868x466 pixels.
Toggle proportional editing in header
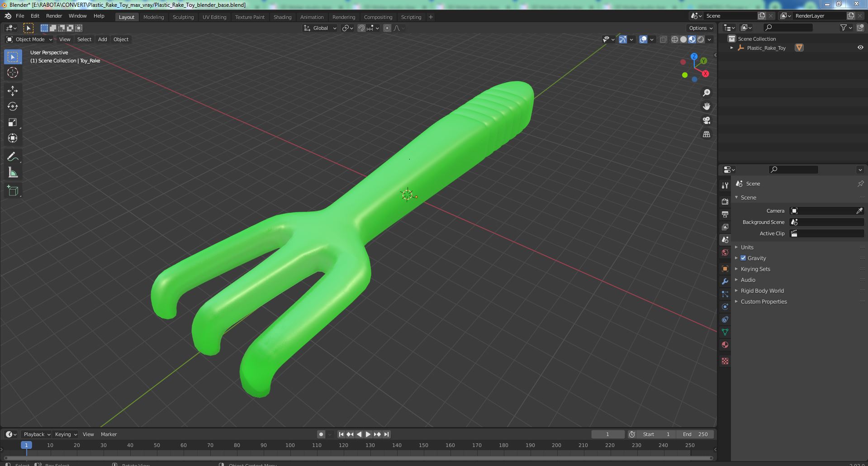point(387,28)
